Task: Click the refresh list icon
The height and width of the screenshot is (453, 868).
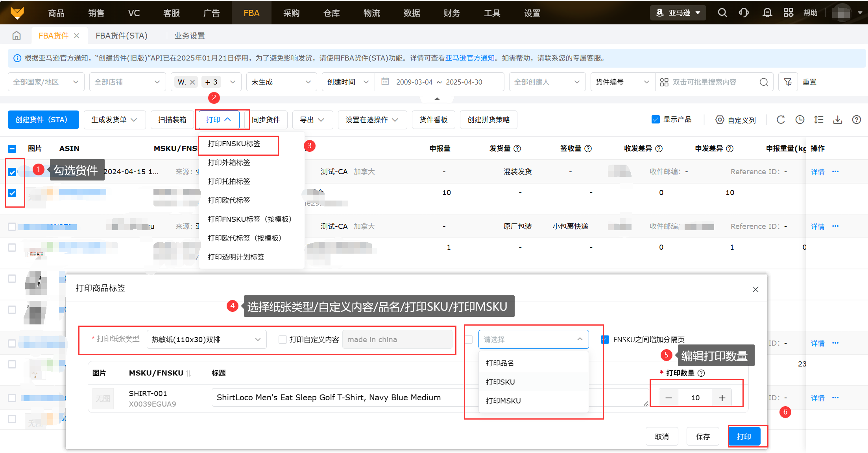Action: [781, 120]
